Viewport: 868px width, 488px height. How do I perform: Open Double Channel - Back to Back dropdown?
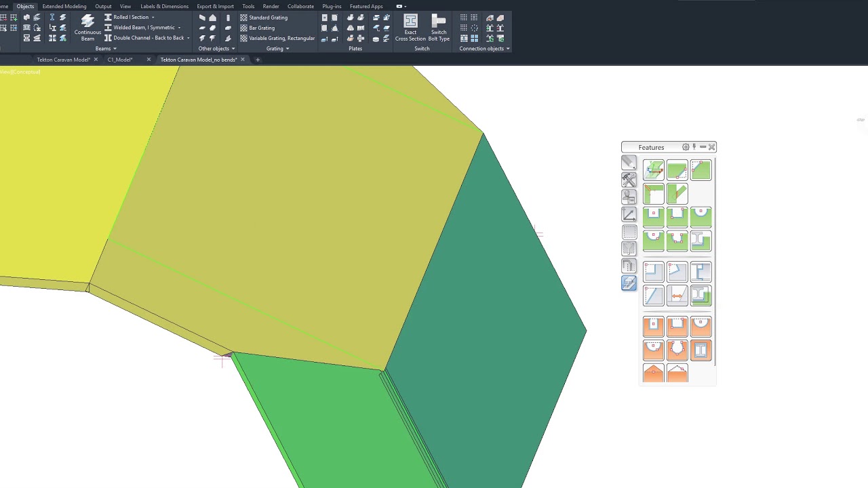(x=188, y=38)
